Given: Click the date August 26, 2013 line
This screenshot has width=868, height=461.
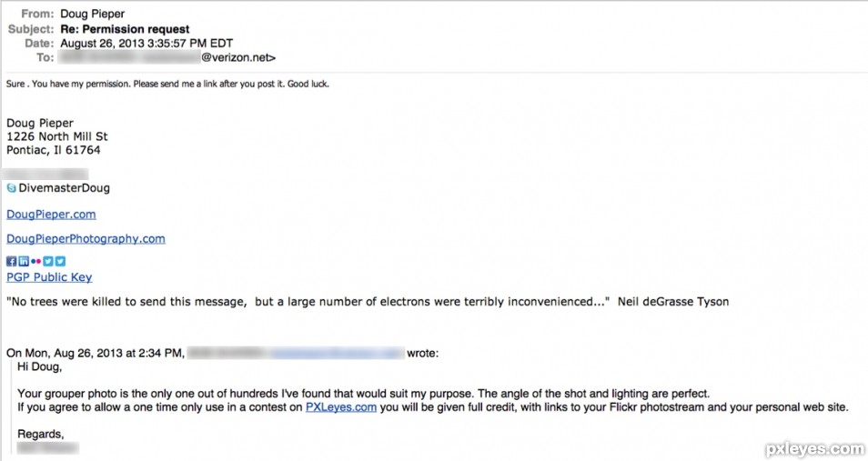Looking at the screenshot, I should pyautogui.click(x=146, y=43).
